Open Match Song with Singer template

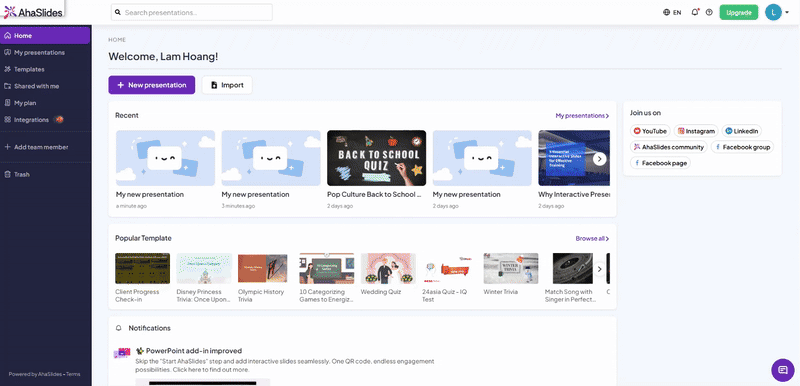click(572, 268)
